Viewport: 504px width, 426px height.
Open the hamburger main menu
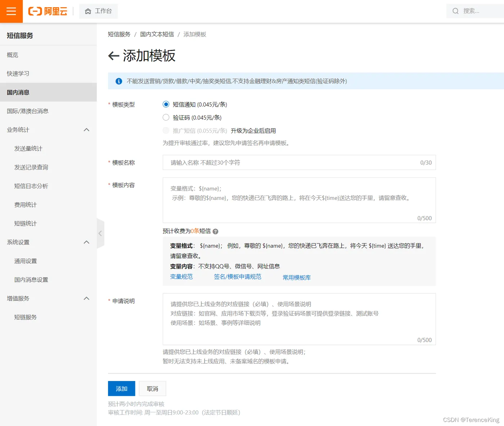[11, 11]
